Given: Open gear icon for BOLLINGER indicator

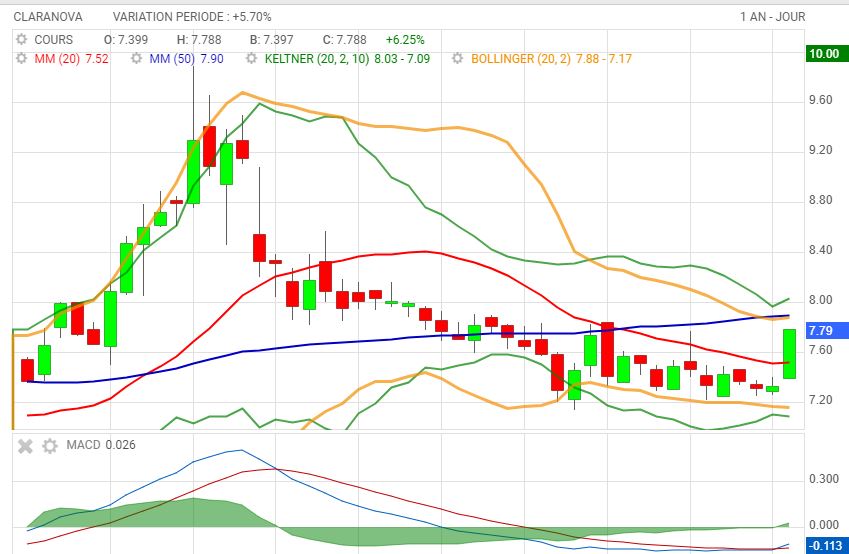Looking at the screenshot, I should point(458,58).
